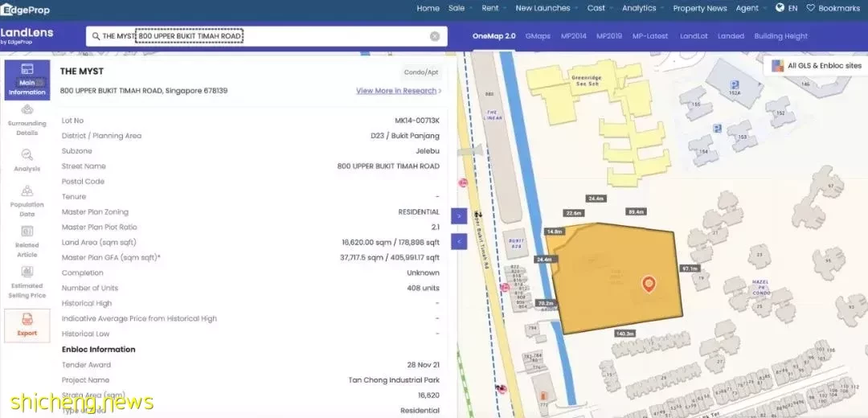Click the 140.3m boundary length label
The height and width of the screenshot is (418, 868).
[624, 334]
